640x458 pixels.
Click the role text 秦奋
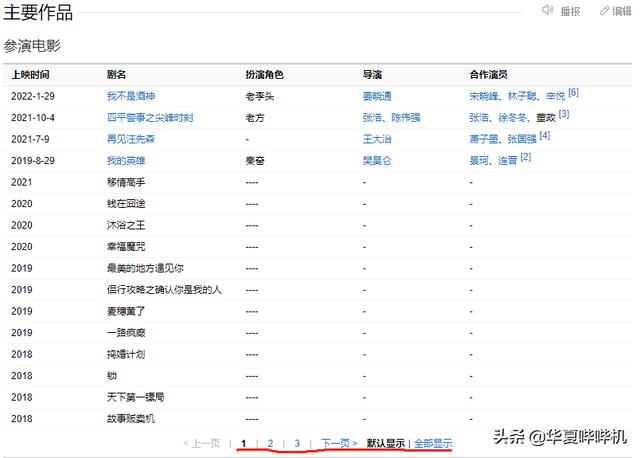[255, 161]
